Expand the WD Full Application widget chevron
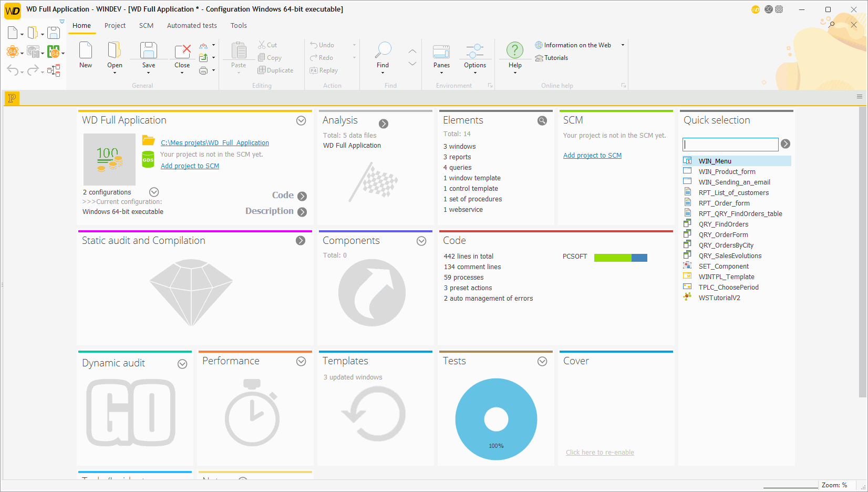Screen dimensions: 868x492 pos(301,121)
